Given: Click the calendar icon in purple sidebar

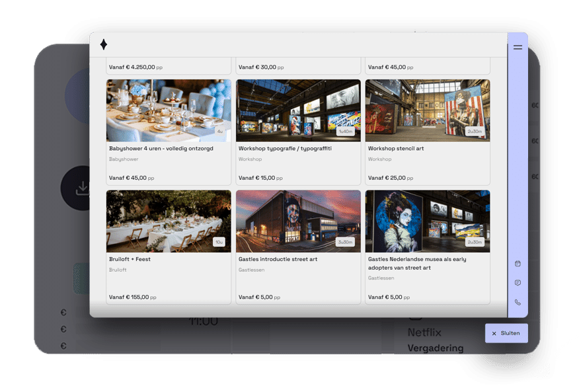Looking at the screenshot, I should [518, 264].
